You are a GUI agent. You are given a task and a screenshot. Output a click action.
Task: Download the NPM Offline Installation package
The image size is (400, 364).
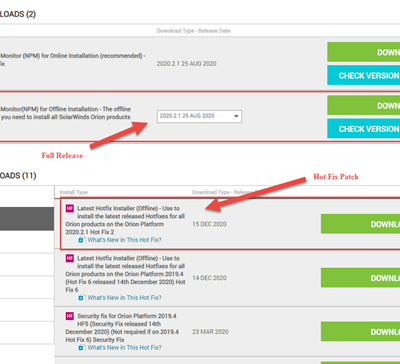coord(364,105)
